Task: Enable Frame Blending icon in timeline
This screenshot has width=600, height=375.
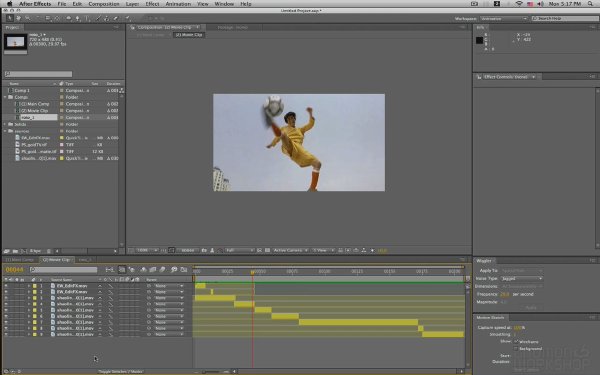Action: click(153, 270)
